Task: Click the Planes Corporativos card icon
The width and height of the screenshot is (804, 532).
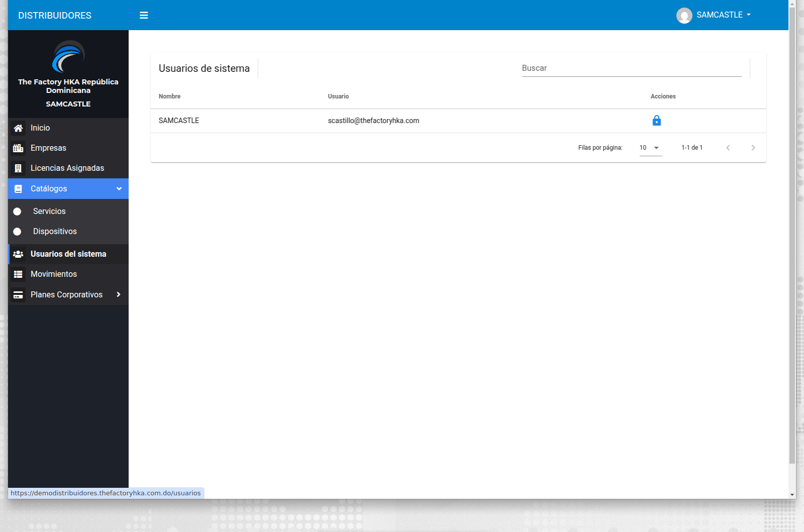Action: (x=18, y=295)
